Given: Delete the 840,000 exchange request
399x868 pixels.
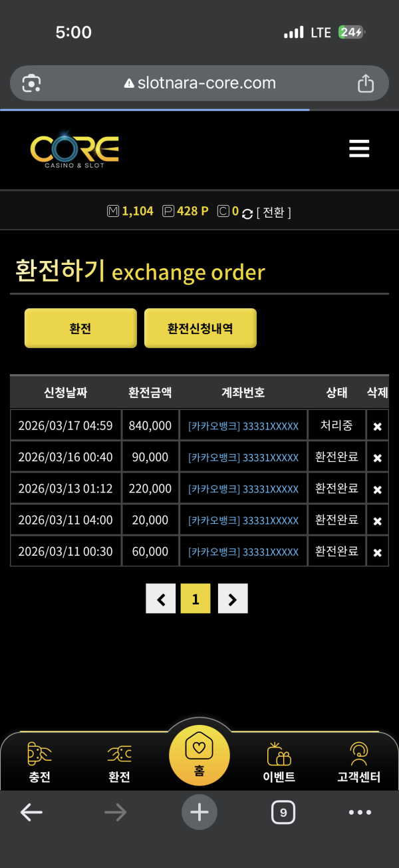Looking at the screenshot, I should coord(377,426).
